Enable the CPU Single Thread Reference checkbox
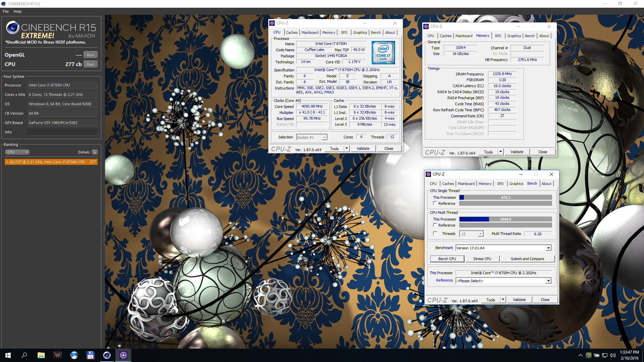The image size is (644, 362). (x=435, y=203)
